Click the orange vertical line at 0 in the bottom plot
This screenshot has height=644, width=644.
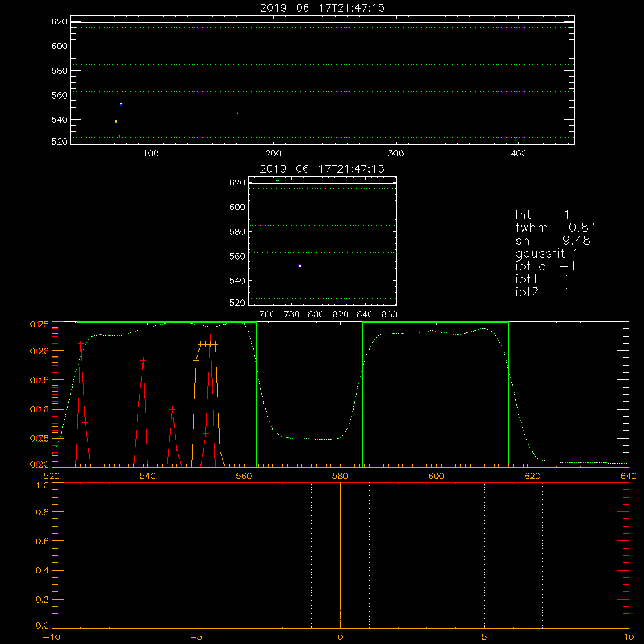tap(341, 555)
